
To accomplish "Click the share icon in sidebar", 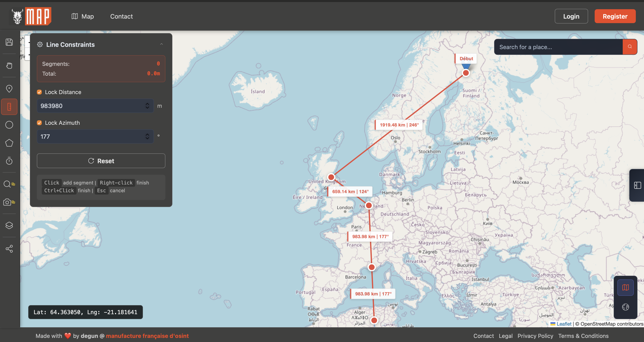I will tap(9, 249).
